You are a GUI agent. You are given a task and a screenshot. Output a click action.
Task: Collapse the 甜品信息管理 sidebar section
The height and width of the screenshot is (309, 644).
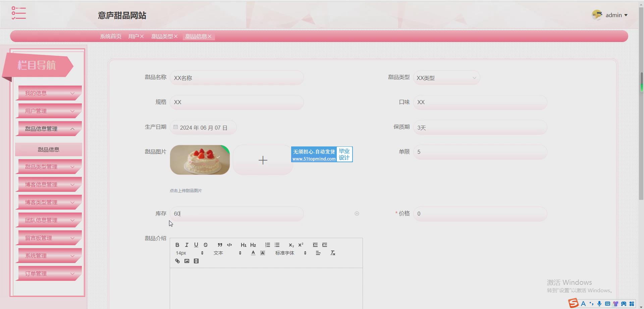(x=49, y=129)
